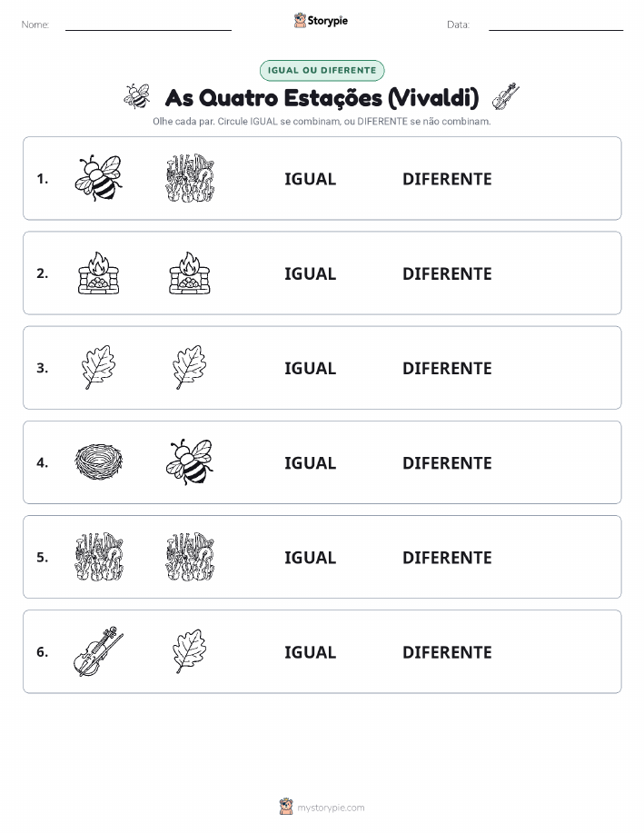Click the bird nest picture in row 4
644x833 pixels.
tap(98, 461)
